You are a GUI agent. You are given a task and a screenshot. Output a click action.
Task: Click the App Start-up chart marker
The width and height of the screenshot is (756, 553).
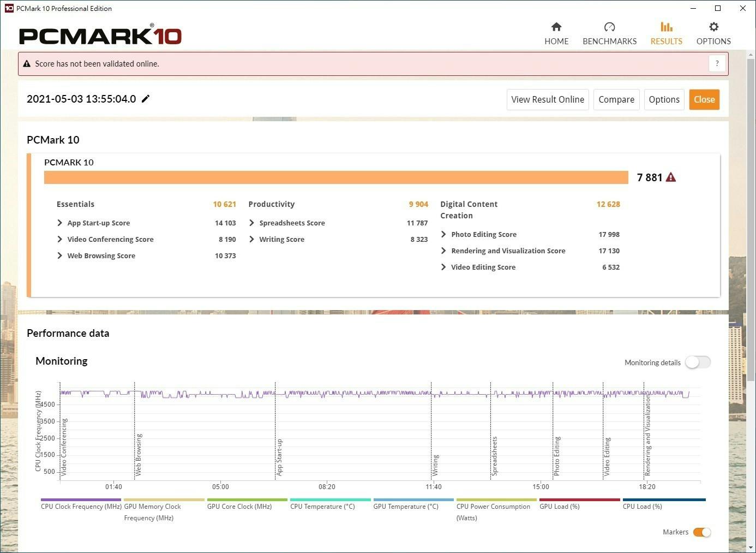(279, 457)
